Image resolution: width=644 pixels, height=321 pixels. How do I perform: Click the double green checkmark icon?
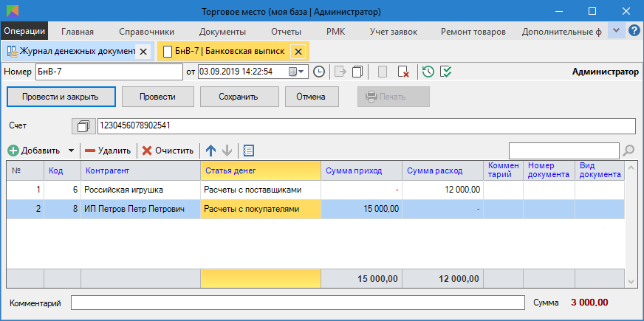pos(445,72)
